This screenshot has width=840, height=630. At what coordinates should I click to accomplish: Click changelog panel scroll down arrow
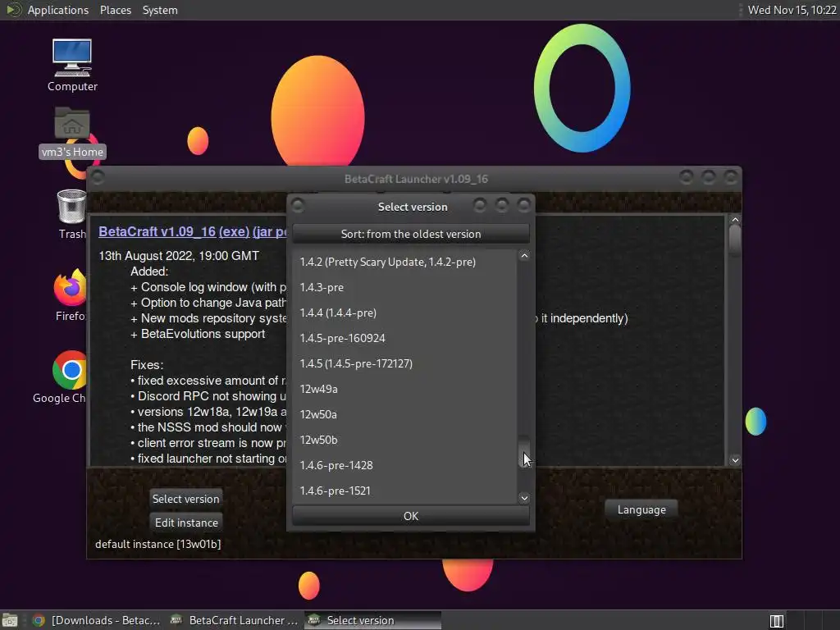735,460
